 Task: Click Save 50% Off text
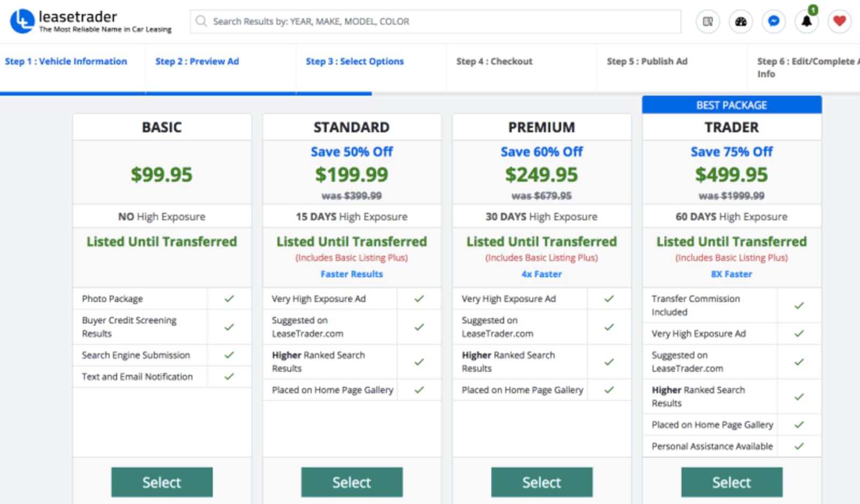pyautogui.click(x=352, y=152)
